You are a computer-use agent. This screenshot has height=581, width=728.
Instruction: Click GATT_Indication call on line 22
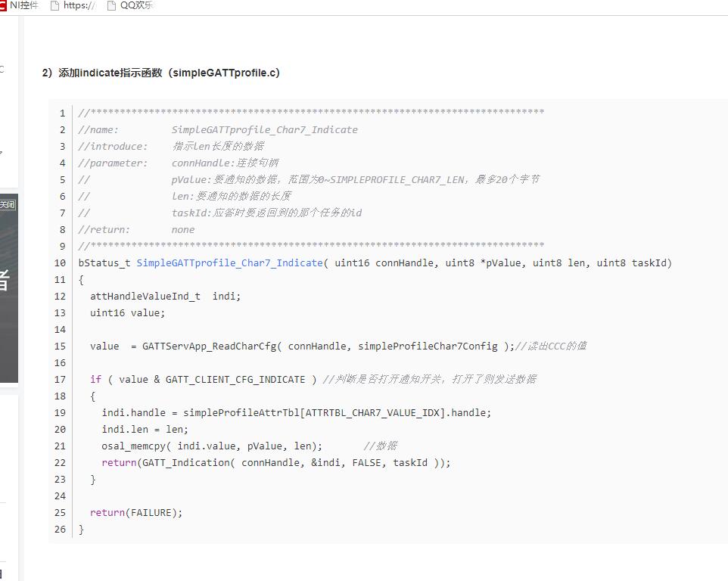[294, 463]
